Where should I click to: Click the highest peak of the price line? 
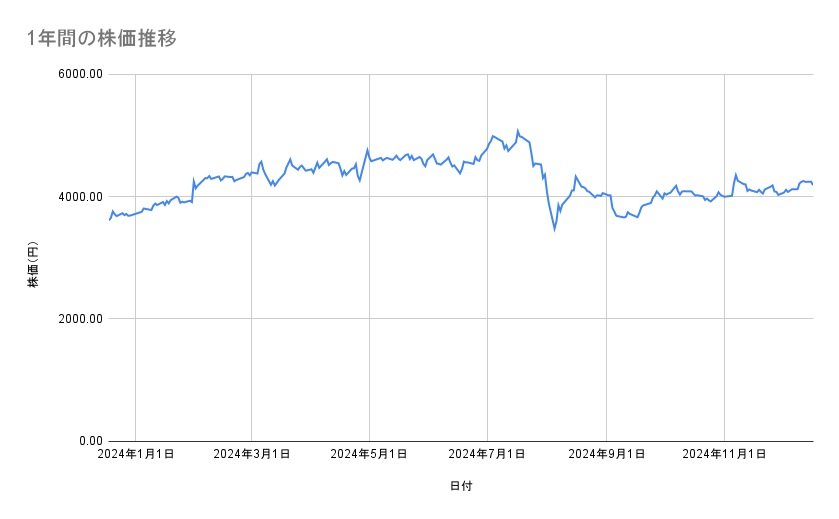[x=517, y=130]
